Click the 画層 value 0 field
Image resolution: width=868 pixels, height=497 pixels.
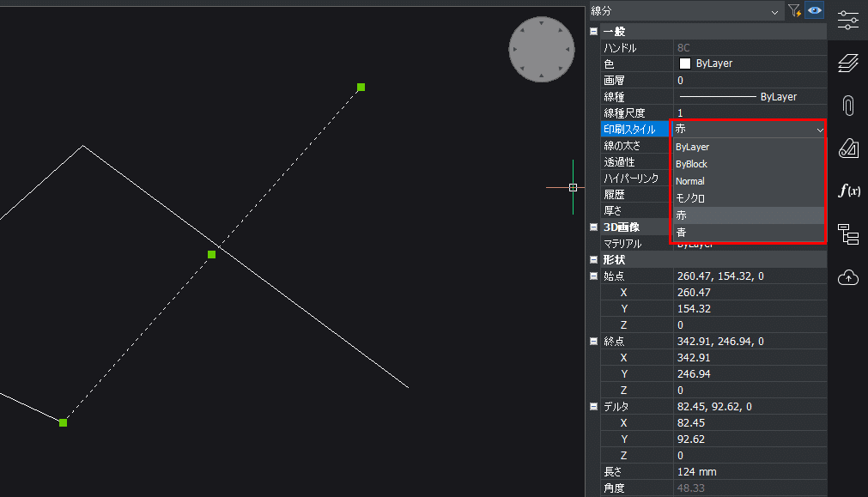tap(750, 80)
